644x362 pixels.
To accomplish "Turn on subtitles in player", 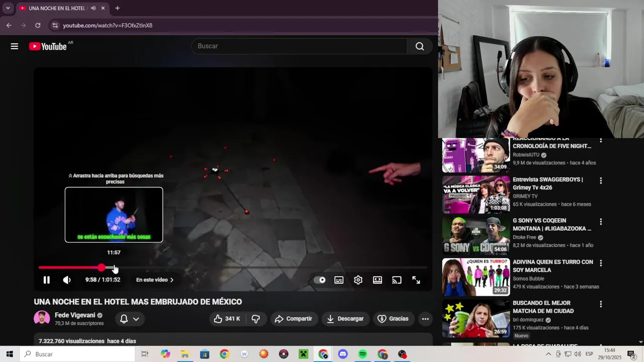I will click(339, 280).
